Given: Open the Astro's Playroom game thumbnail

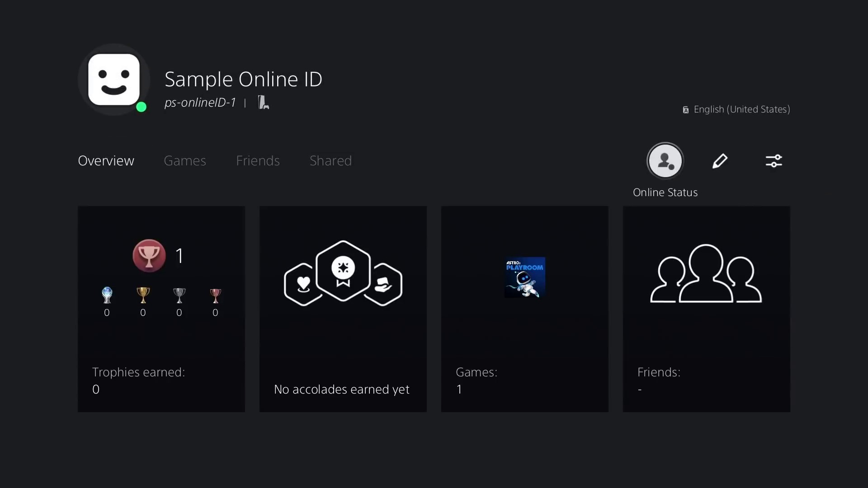Looking at the screenshot, I should click(x=524, y=277).
